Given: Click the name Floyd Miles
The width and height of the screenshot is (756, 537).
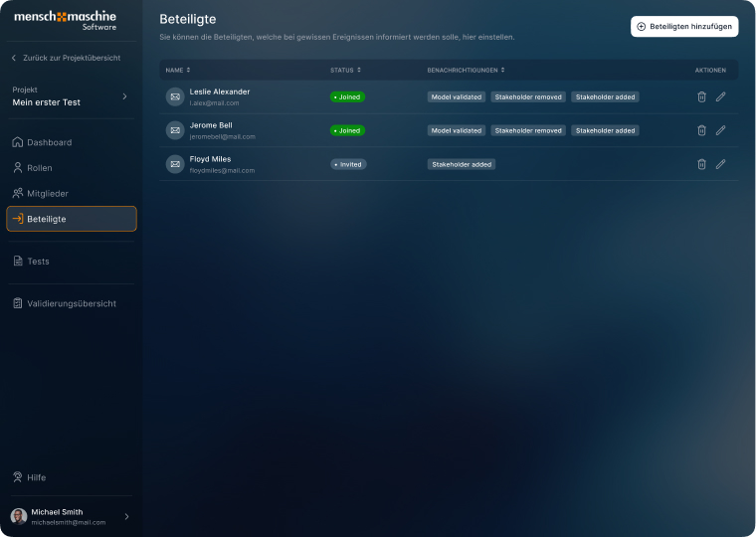Looking at the screenshot, I should [210, 159].
